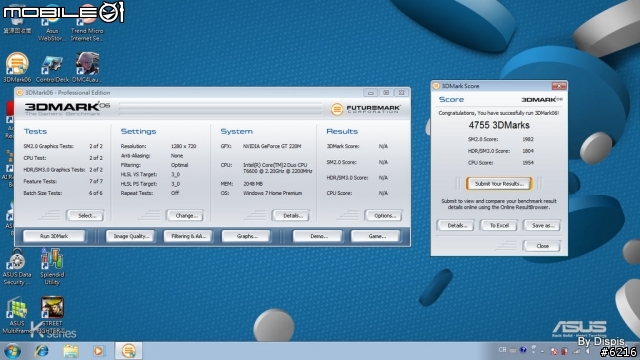Viewport: 640px width, 360px height.
Task: Open ASUS Data Security desktop icon
Action: coord(17,267)
